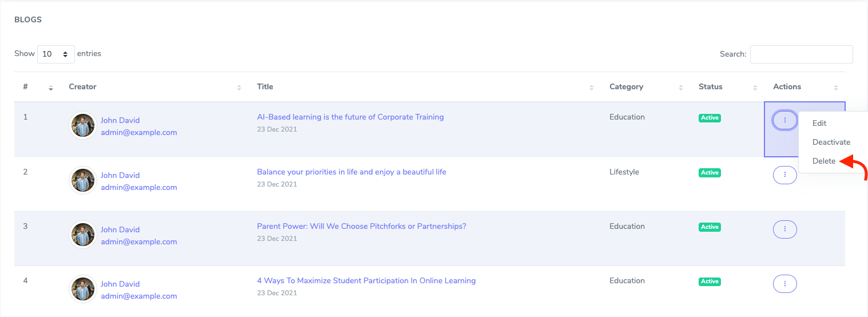Select Edit from the actions menu
The image size is (868, 317).
click(x=819, y=123)
